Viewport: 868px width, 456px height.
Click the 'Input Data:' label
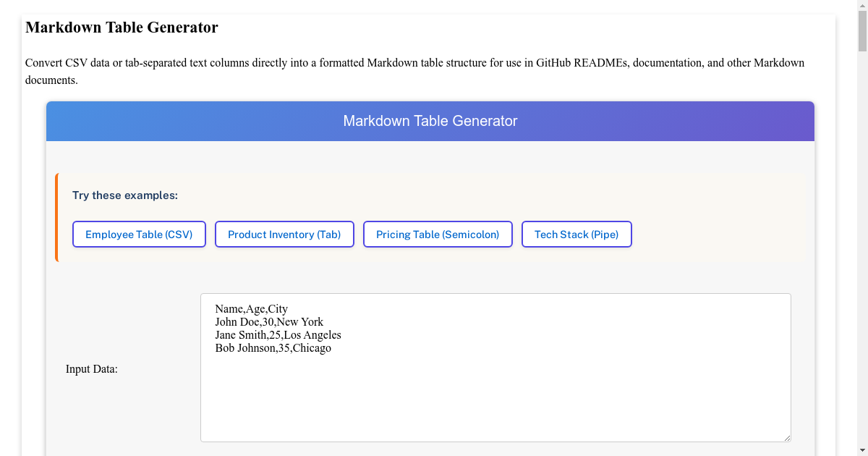tap(92, 369)
